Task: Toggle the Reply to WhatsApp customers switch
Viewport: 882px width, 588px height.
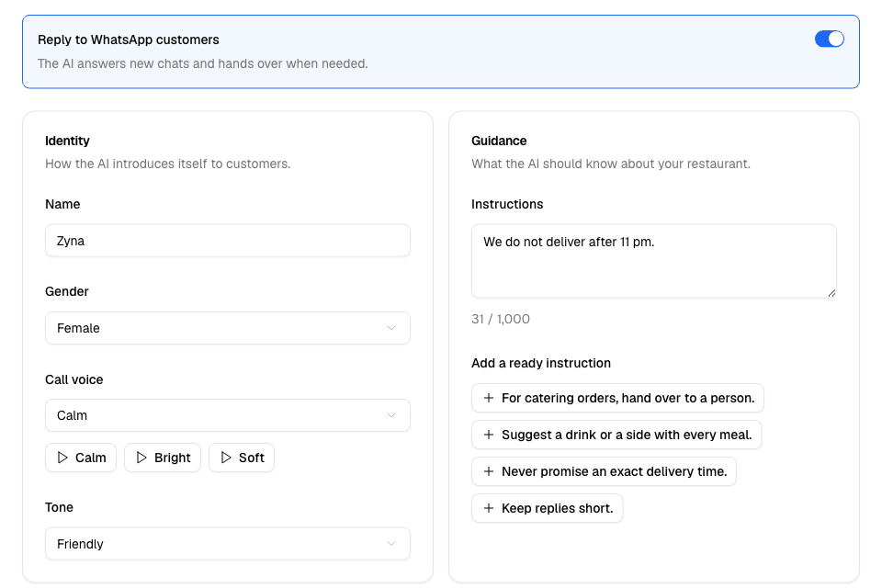Action: 829,39
